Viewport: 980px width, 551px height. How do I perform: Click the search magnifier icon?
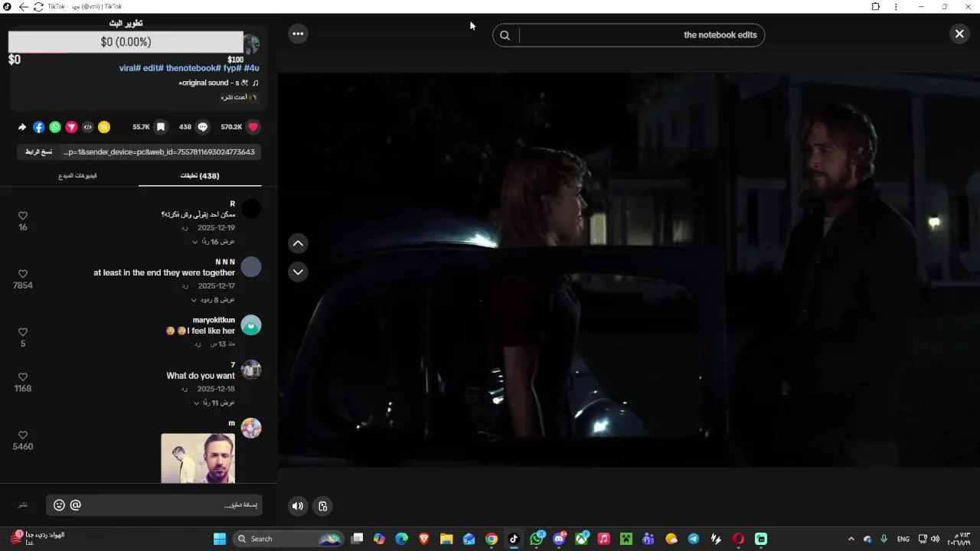click(x=505, y=35)
